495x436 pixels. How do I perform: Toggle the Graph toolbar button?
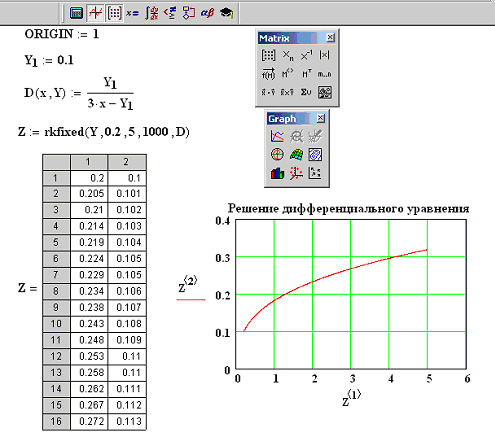point(95,13)
